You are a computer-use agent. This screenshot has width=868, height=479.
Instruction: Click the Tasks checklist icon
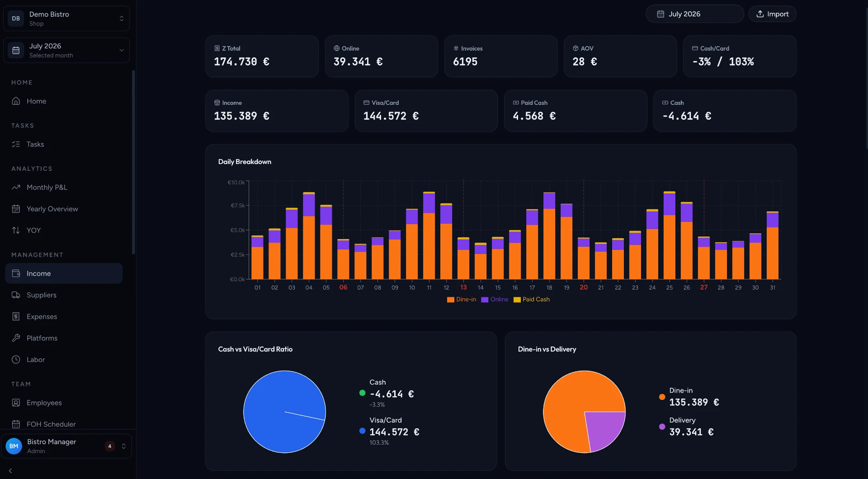coord(16,144)
